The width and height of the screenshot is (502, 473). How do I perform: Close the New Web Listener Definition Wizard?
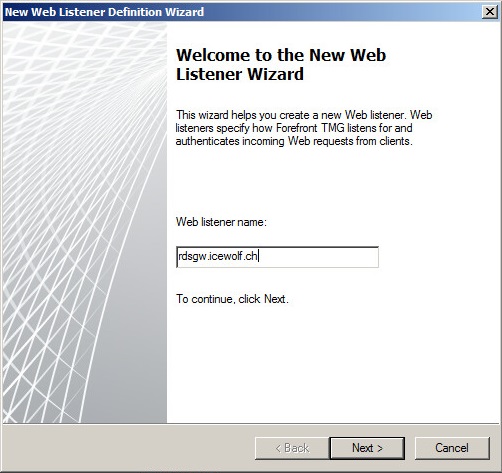(490, 12)
